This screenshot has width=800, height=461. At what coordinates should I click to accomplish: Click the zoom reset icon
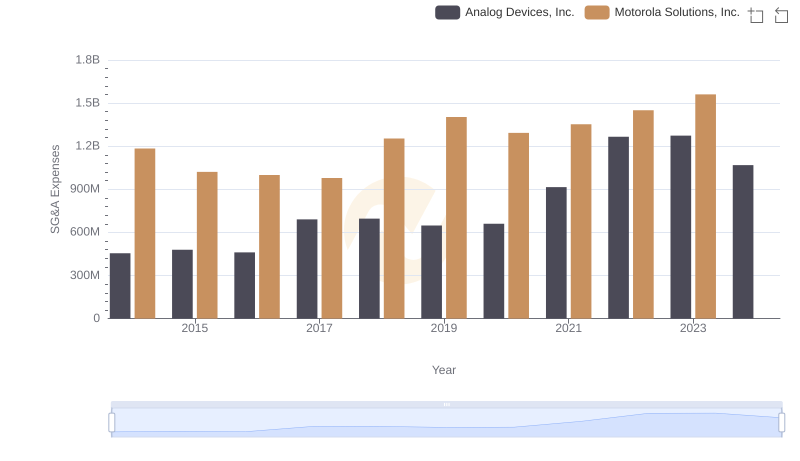[781, 15]
